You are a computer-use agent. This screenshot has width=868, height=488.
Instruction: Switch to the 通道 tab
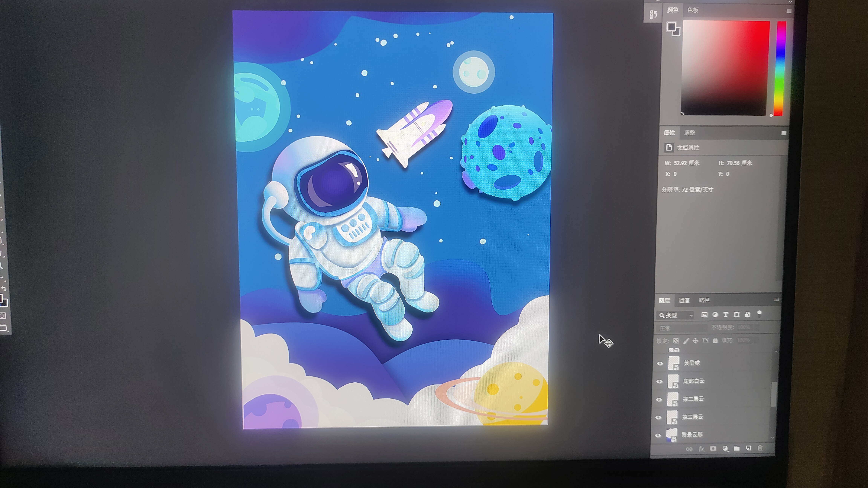tap(684, 300)
